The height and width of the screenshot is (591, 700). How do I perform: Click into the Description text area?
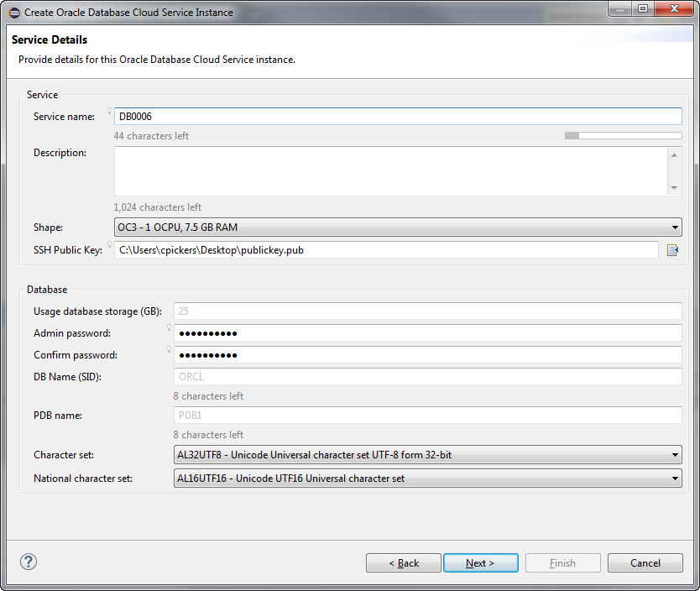coord(390,171)
